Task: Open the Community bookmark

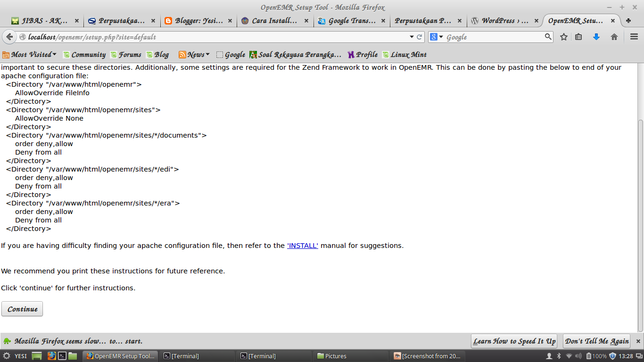Action: pos(84,55)
